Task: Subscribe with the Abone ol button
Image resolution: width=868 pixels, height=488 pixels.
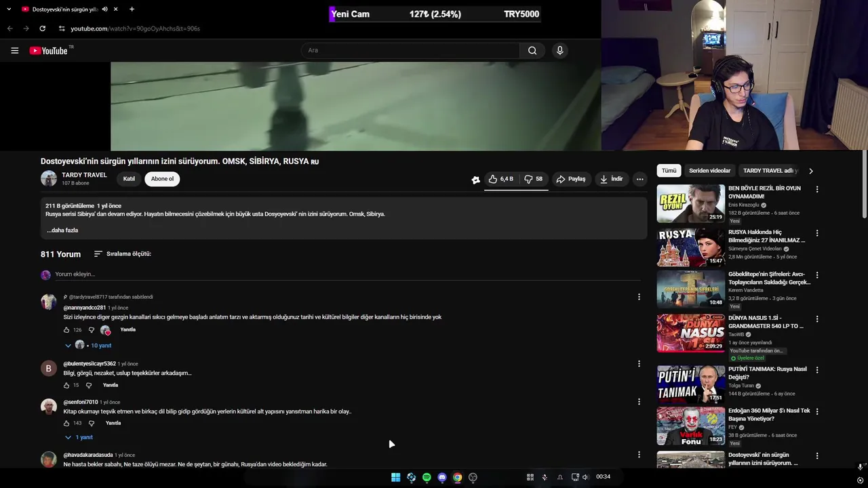Action: pos(162,179)
